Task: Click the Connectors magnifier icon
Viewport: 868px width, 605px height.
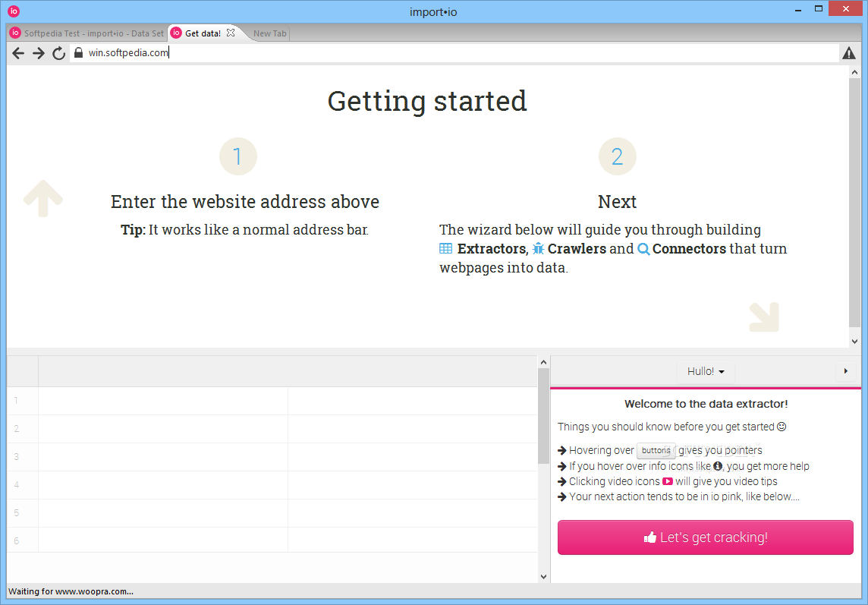Action: tap(643, 249)
